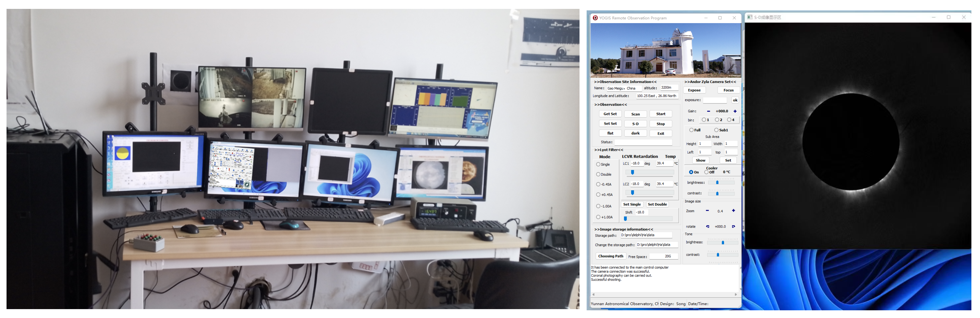Increase camera gain with the plus icon
Screen dimensions: 980x318
click(x=734, y=111)
